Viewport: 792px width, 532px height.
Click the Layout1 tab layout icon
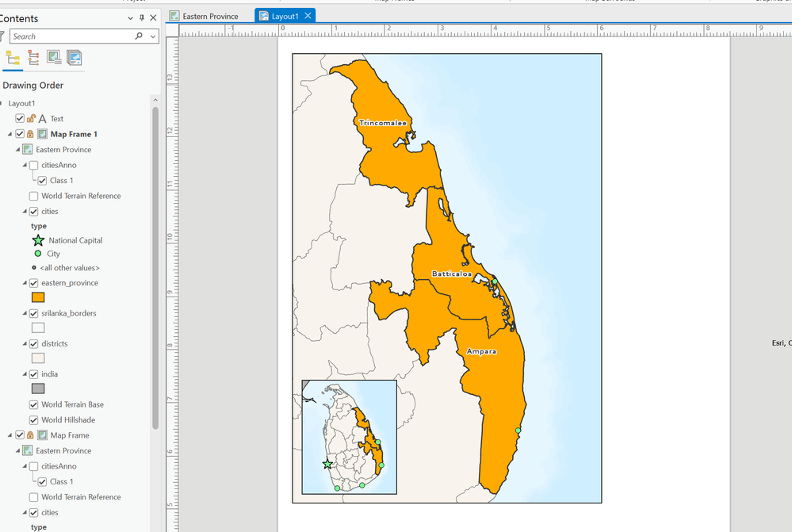(x=264, y=16)
